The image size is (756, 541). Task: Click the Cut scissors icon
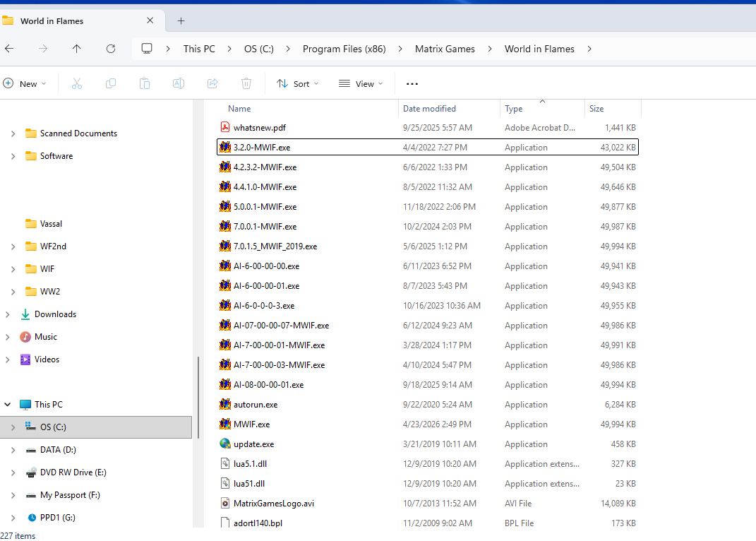pyautogui.click(x=77, y=83)
